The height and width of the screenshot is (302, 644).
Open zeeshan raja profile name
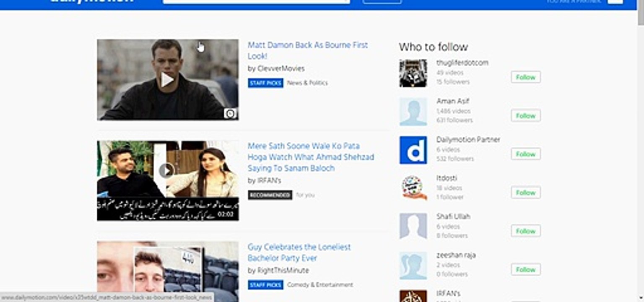[x=456, y=255]
